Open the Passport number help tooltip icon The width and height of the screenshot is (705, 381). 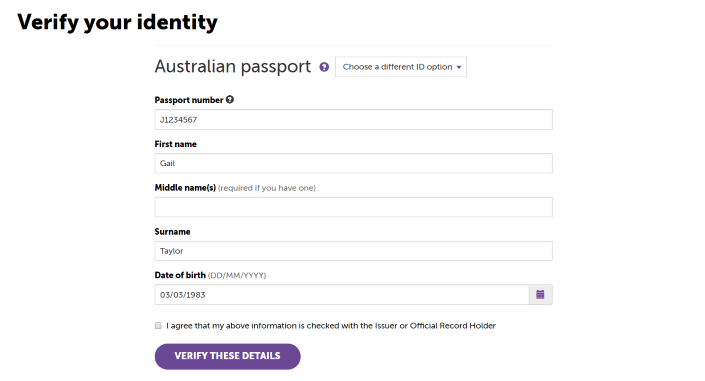tap(230, 100)
